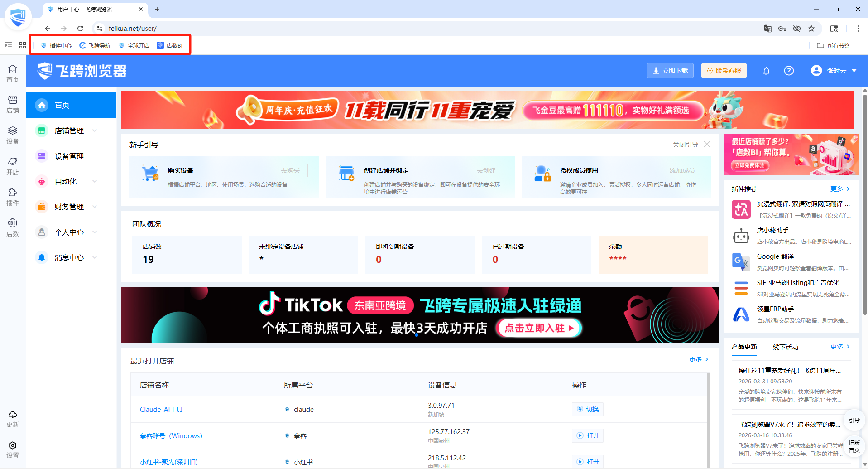Open the 店小秘助手 robot plugin icon

pos(741,236)
